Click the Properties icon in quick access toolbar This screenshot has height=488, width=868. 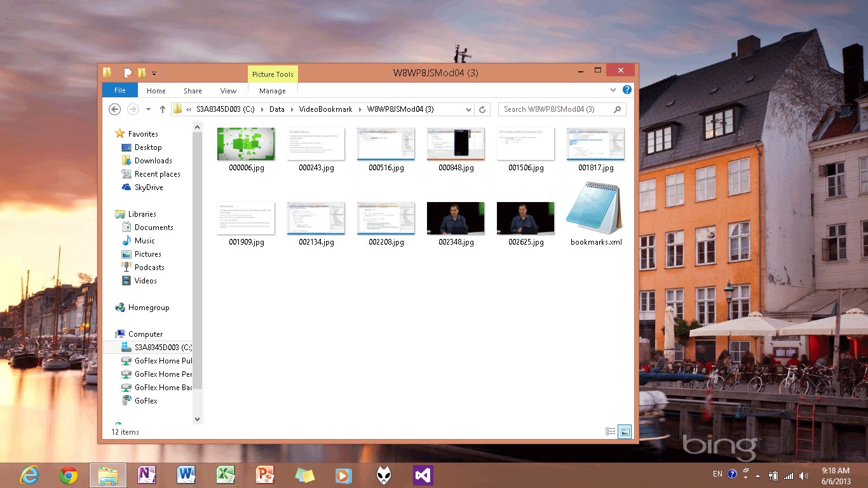point(128,73)
